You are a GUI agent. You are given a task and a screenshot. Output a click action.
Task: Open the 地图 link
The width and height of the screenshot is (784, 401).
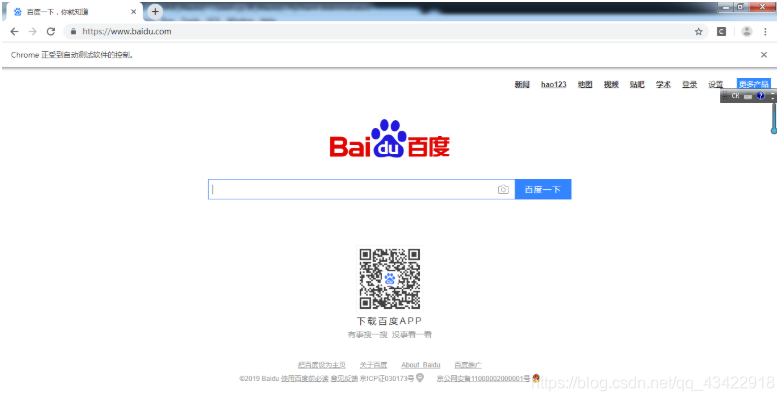click(x=585, y=84)
